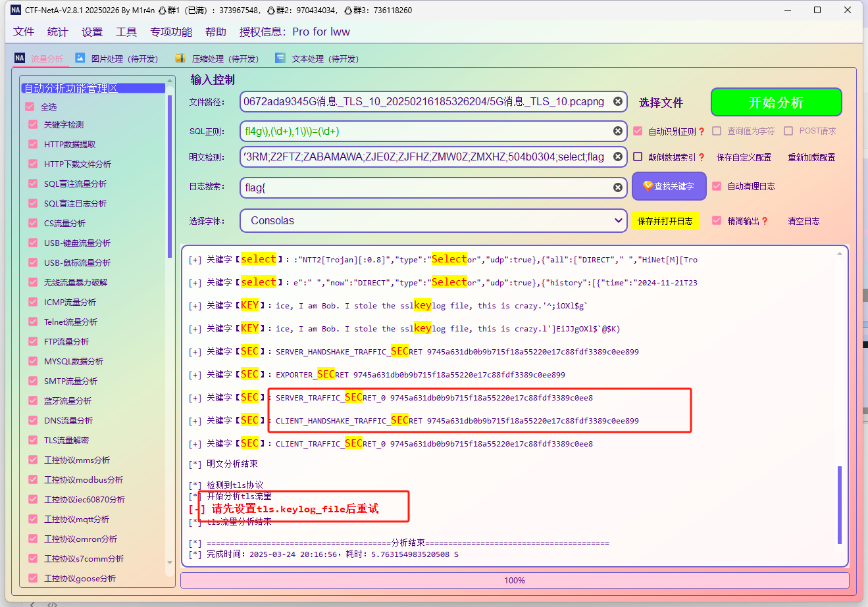Click the 图片处理 tab icon
The height and width of the screenshot is (607, 868).
click(x=80, y=58)
